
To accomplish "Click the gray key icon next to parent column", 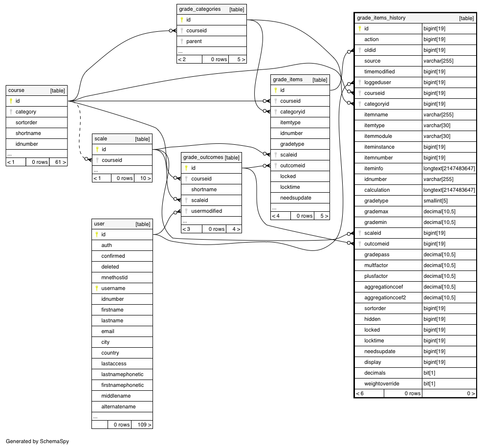I will [x=182, y=41].
